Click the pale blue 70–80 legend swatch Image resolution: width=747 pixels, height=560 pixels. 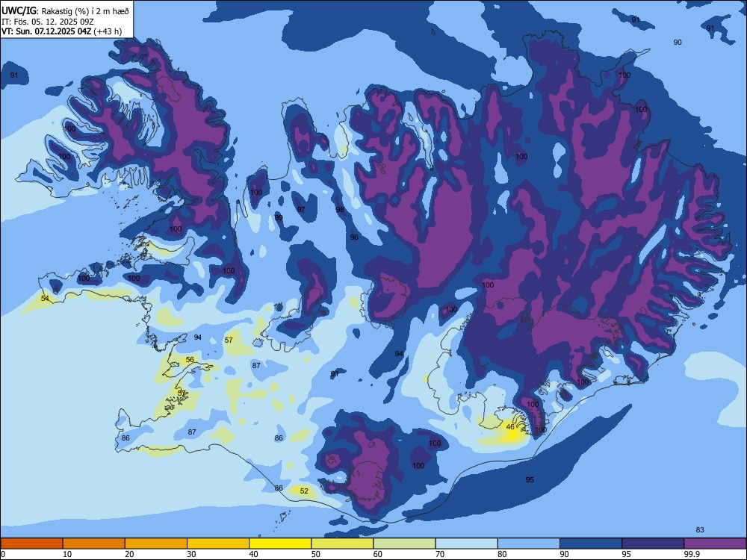[466, 544]
